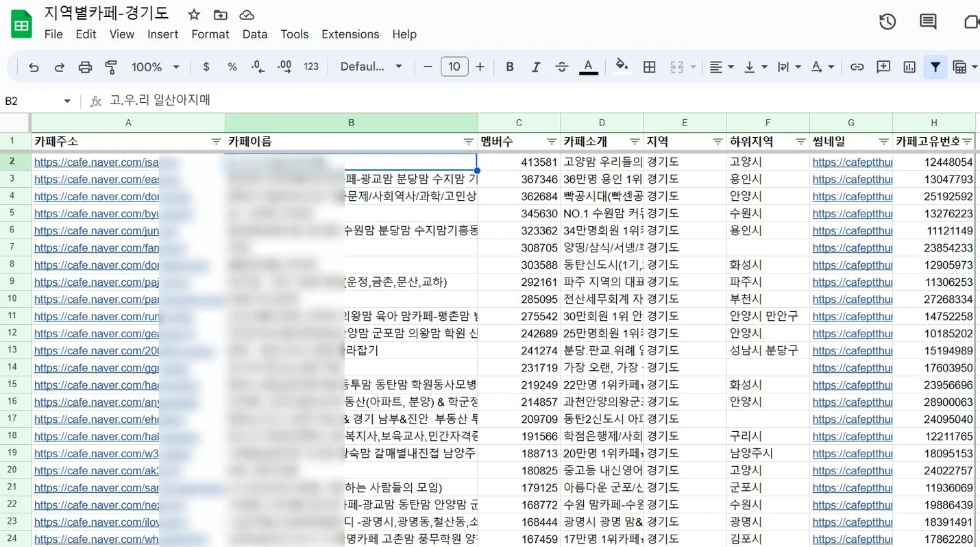Open filter for 멤버수 column
Image resolution: width=980 pixels, height=547 pixels.
pos(552,142)
